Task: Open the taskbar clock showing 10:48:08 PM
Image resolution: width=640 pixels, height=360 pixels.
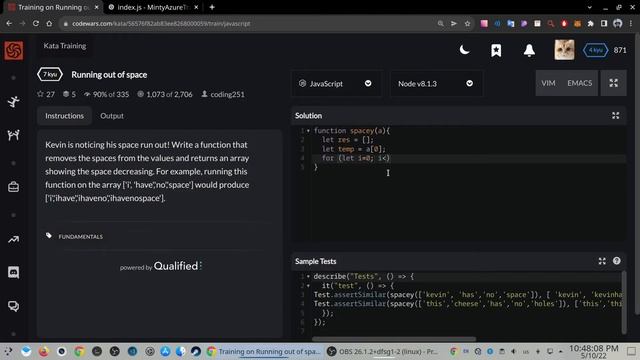Action: [593, 351]
